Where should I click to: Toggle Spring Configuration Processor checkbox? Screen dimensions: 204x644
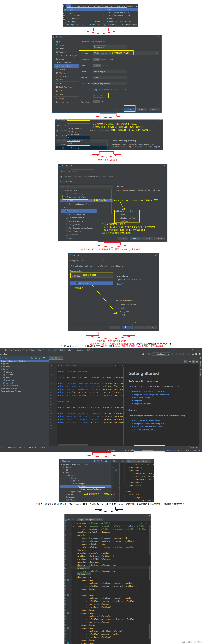(67, 204)
